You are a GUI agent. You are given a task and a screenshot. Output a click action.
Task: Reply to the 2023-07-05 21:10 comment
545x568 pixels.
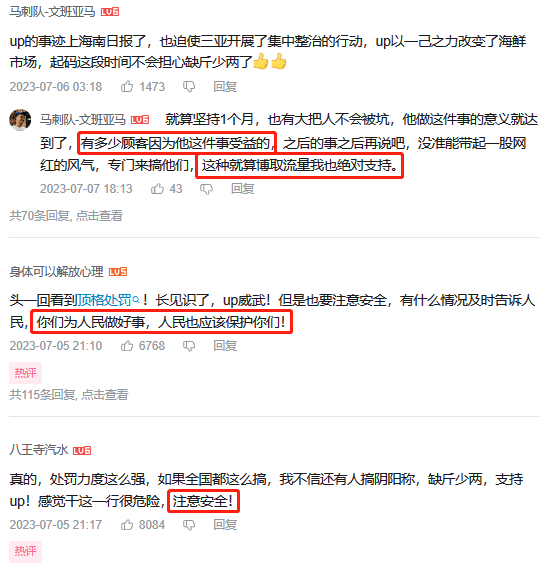(x=225, y=346)
